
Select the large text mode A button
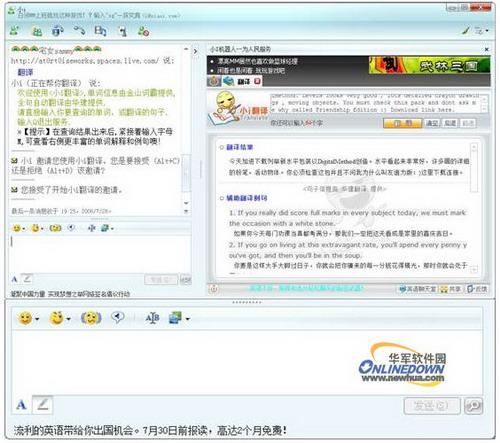(21, 405)
